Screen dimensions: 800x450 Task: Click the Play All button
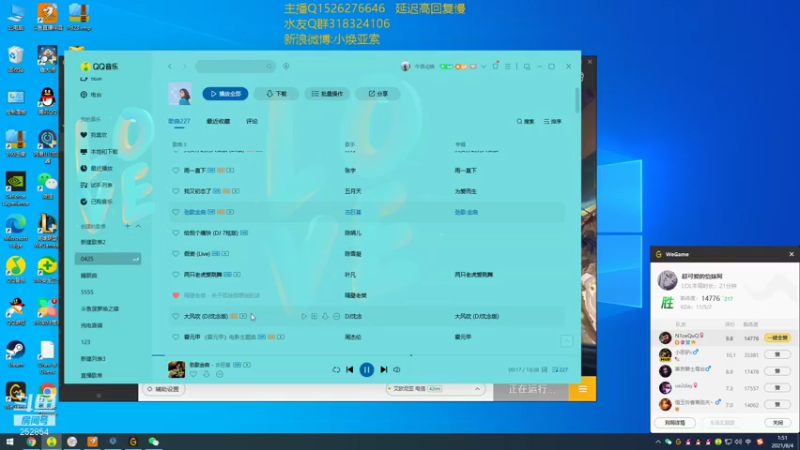[225, 94]
